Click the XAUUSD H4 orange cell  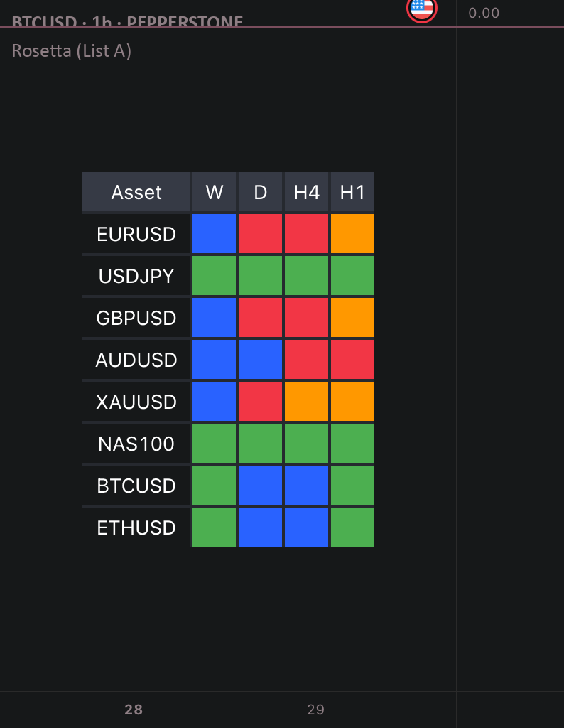coord(306,402)
